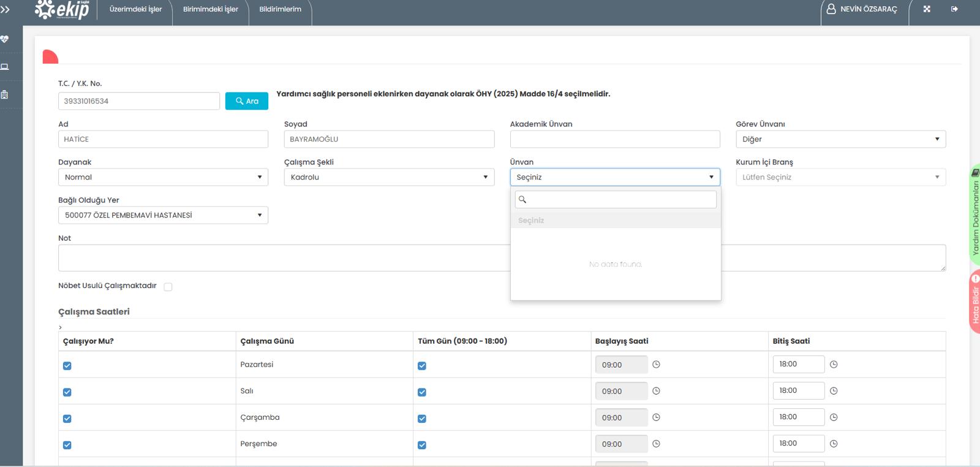Open Pazartesi start time clock picker
This screenshot has width=980, height=467.
[x=656, y=365]
